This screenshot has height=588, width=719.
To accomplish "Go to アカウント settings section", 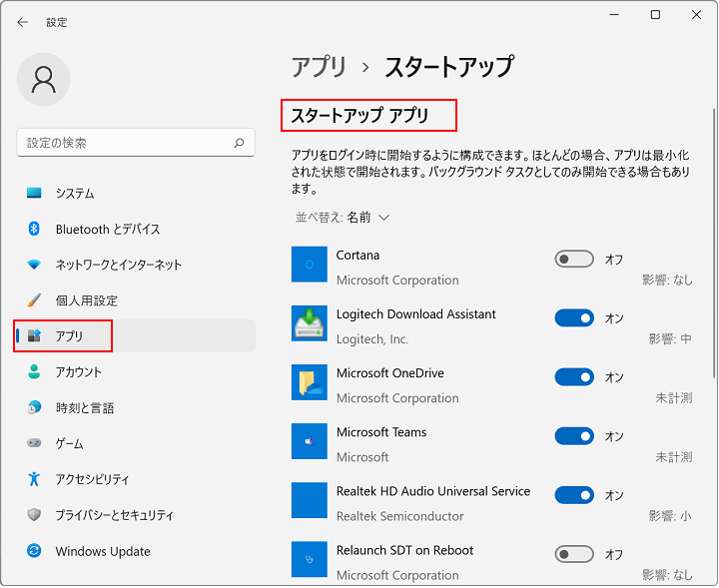I will click(78, 371).
